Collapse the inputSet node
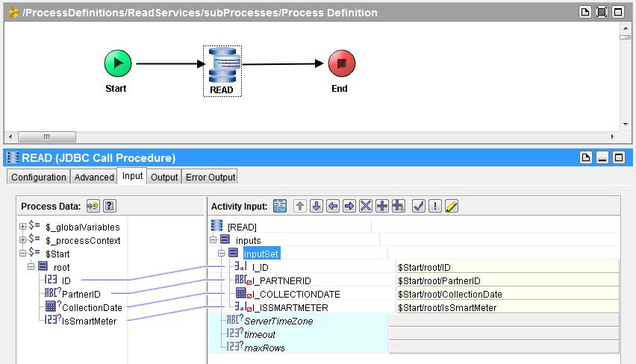The width and height of the screenshot is (636, 364). tap(222, 254)
